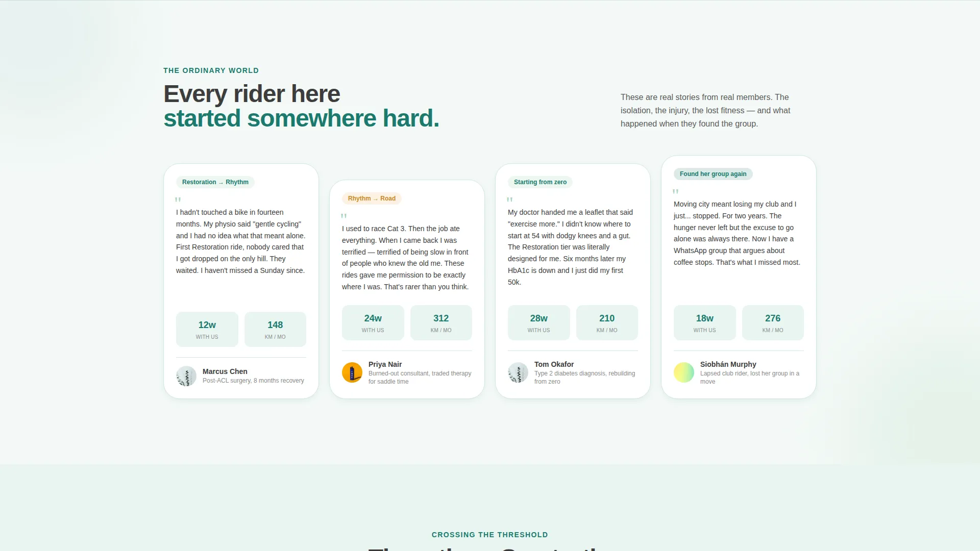This screenshot has height=551, width=980.
Task: Click the '18w WITH US' stat box
Action: 705,323
